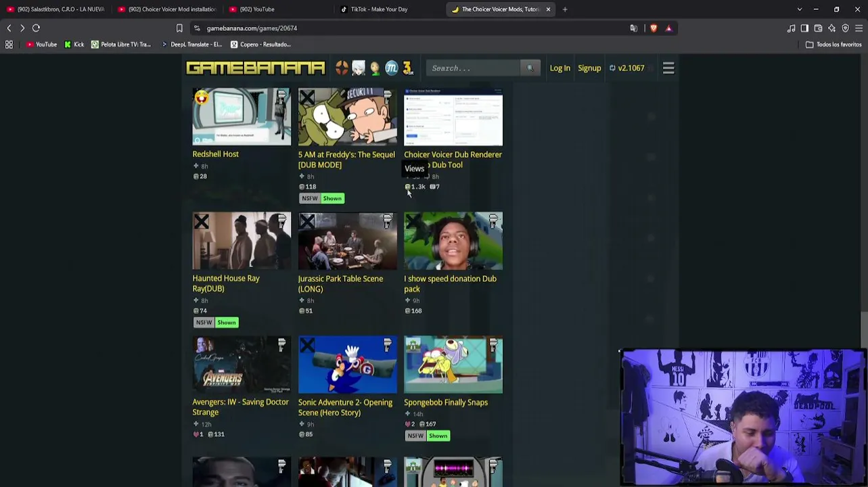Open the browser main menu
The height and width of the screenshot is (487, 868).
tap(859, 28)
